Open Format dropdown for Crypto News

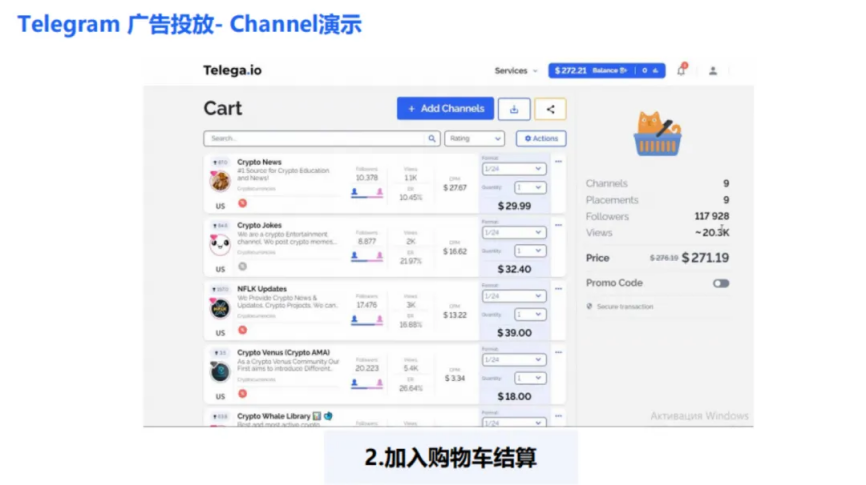pyautogui.click(x=514, y=169)
